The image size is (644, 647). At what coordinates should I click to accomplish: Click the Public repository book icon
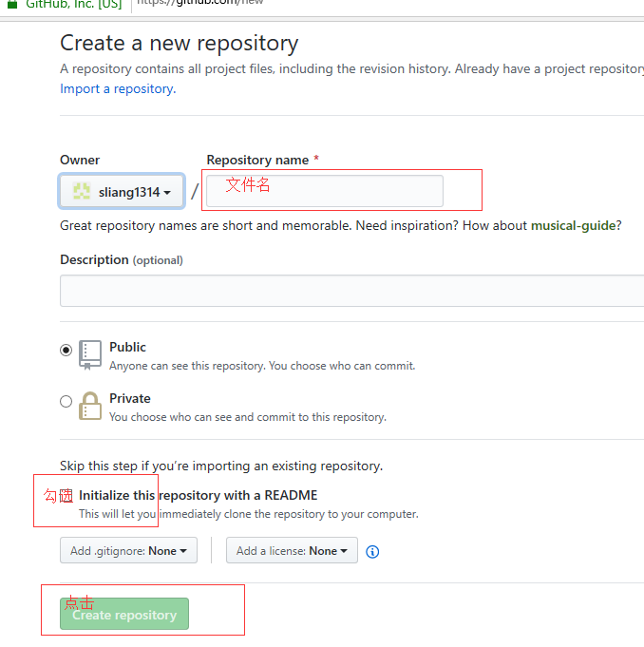[x=90, y=355]
